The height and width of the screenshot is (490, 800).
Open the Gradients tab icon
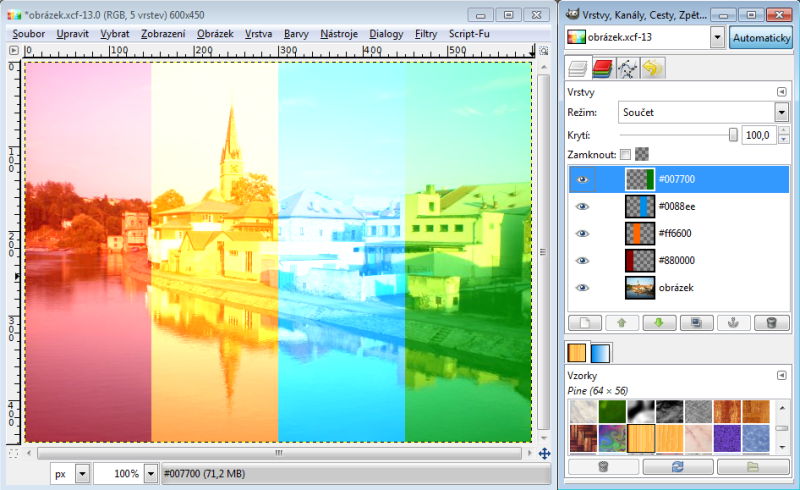point(601,353)
